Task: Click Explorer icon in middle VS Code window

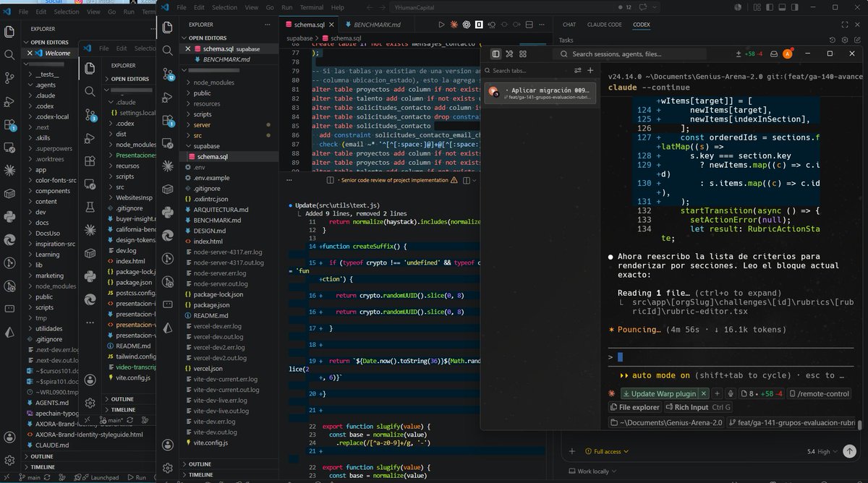Action: (90, 67)
